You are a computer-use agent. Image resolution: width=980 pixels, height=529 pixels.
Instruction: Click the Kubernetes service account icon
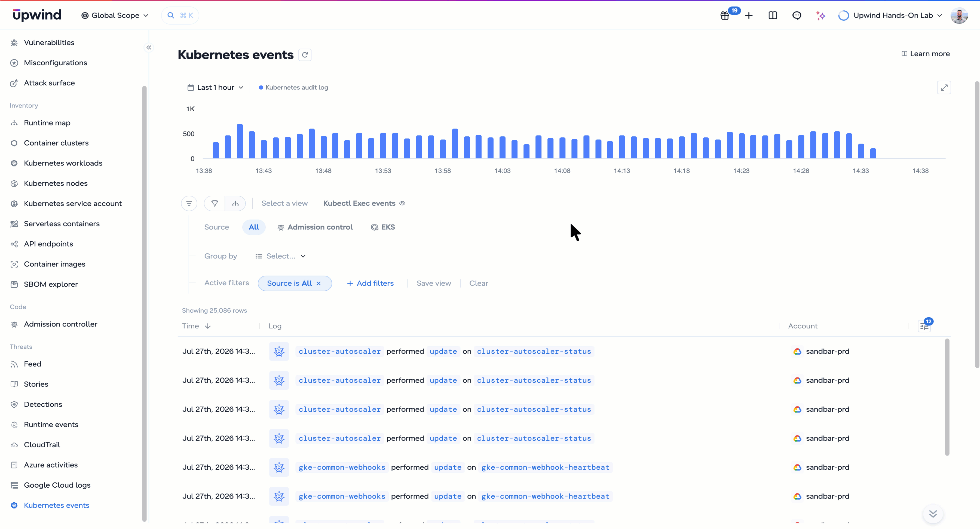click(14, 204)
